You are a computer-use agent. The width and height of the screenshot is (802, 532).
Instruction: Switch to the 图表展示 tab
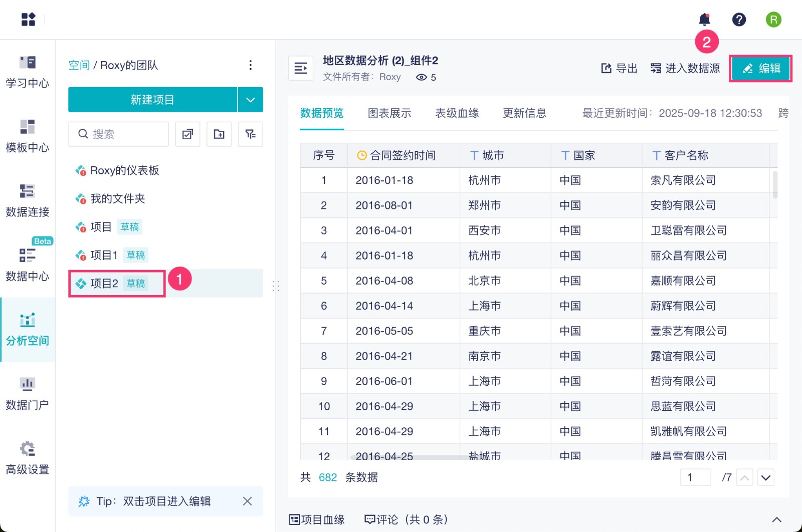click(389, 113)
